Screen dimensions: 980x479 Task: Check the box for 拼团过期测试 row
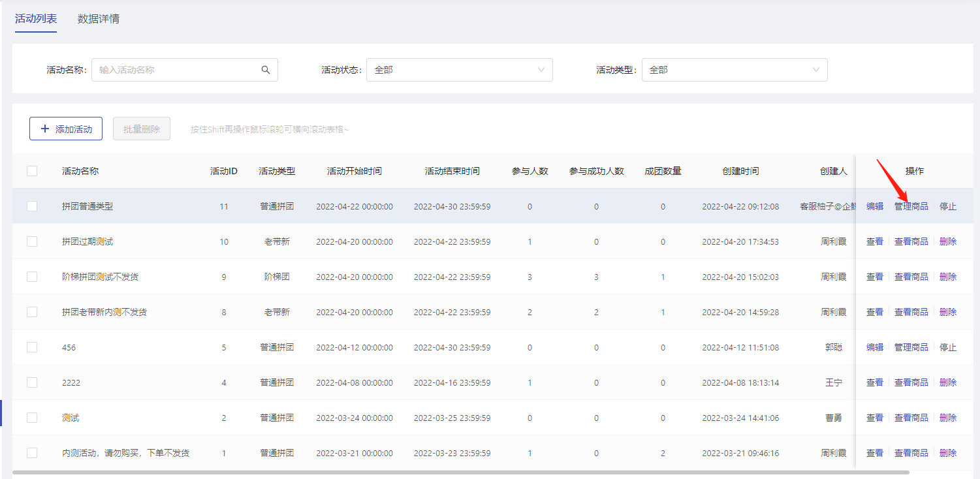pyautogui.click(x=32, y=241)
